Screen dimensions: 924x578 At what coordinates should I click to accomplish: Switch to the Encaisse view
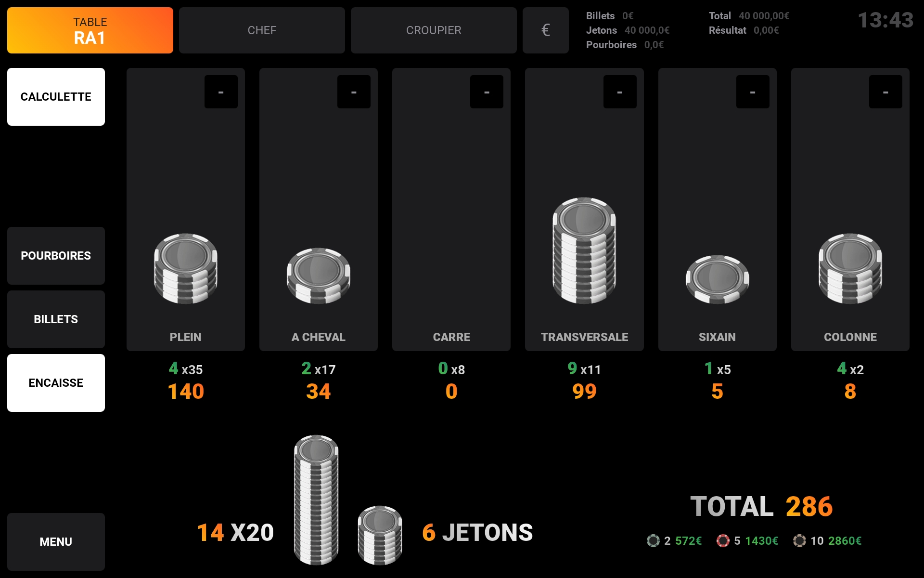coord(56,383)
